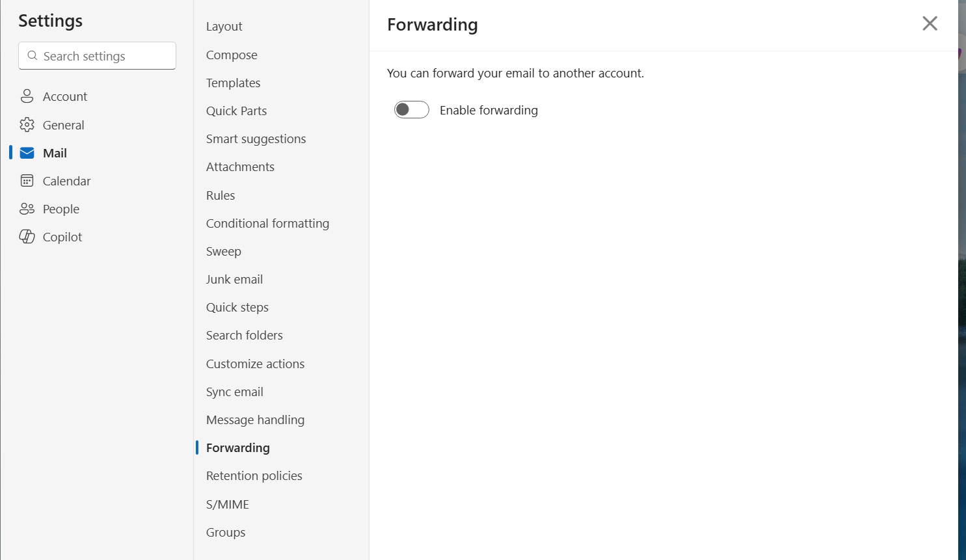Click the Copilot icon in sidebar

click(27, 237)
